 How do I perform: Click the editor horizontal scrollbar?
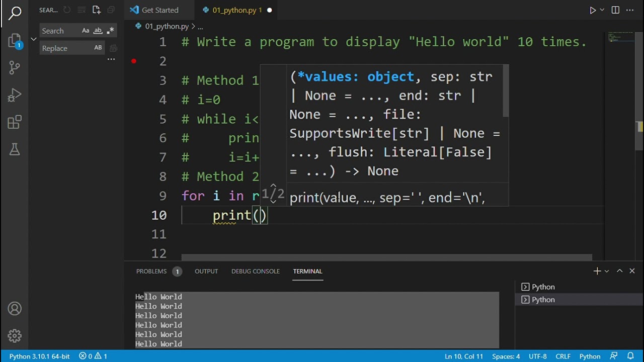tap(386, 257)
